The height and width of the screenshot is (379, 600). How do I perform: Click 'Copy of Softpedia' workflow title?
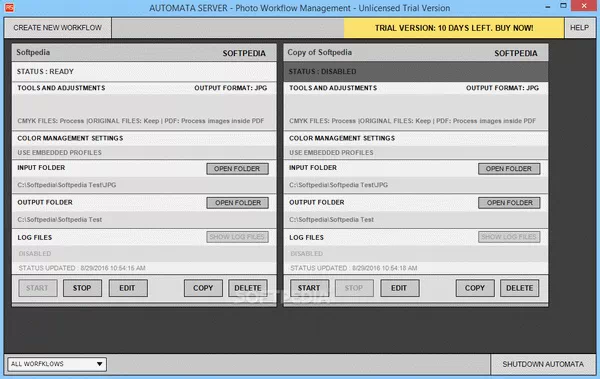(320, 52)
